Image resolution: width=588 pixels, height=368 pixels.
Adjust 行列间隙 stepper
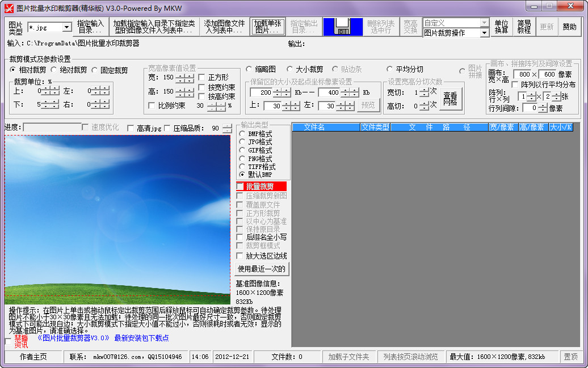click(x=543, y=108)
